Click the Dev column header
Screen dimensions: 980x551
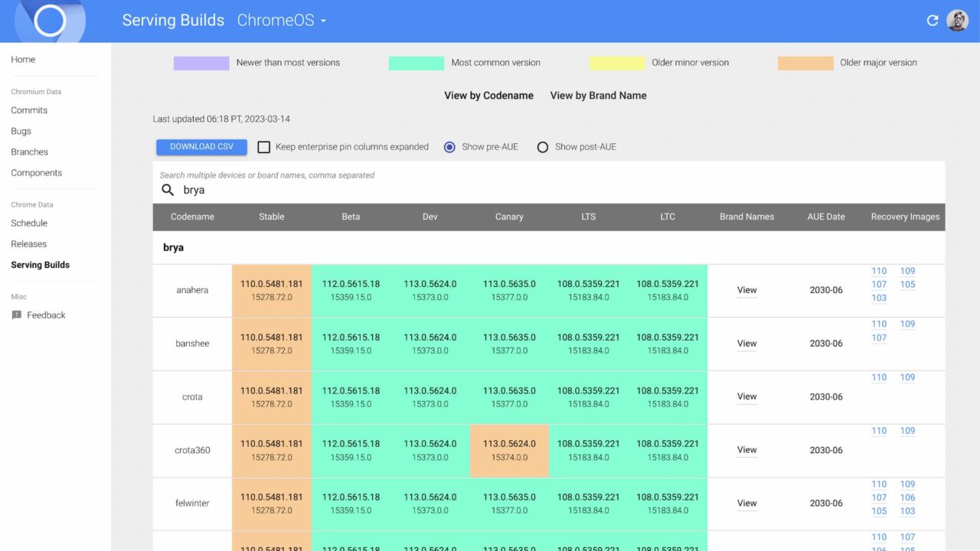coord(430,217)
